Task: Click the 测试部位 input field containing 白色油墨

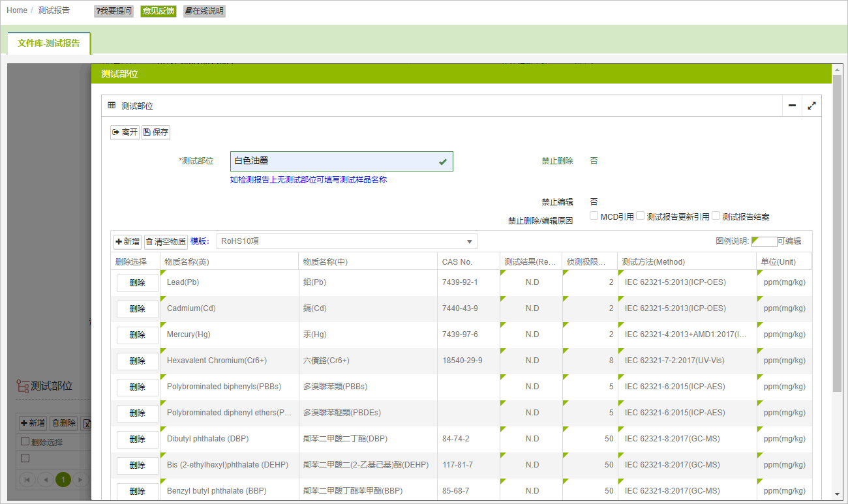Action: 342,161
